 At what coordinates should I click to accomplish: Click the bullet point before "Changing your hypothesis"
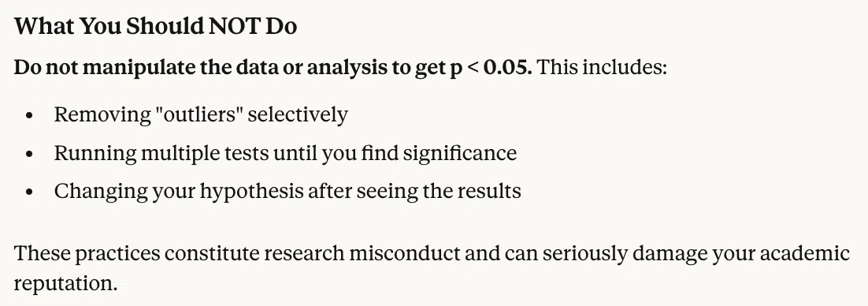[x=29, y=192]
